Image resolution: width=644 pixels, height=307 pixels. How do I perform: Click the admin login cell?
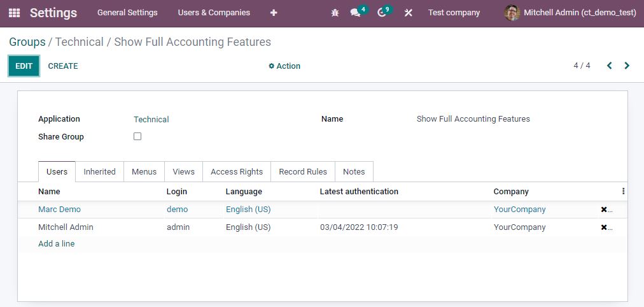click(178, 227)
